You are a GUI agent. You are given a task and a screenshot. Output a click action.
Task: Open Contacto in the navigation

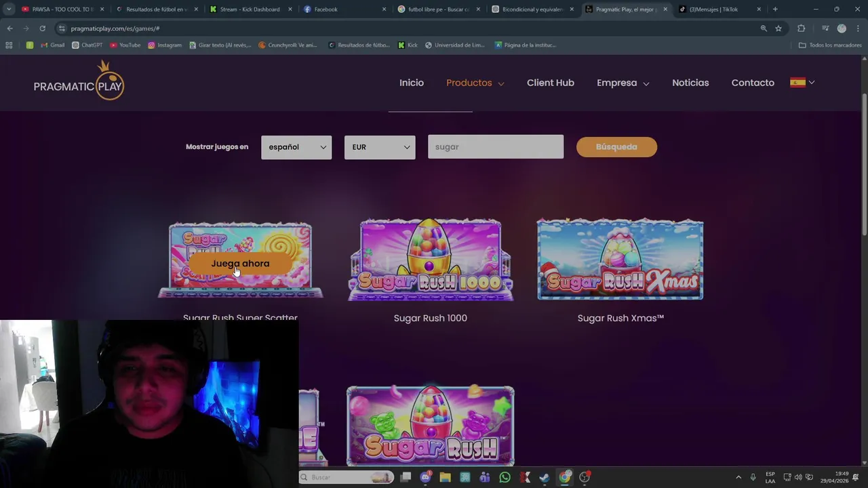click(753, 83)
